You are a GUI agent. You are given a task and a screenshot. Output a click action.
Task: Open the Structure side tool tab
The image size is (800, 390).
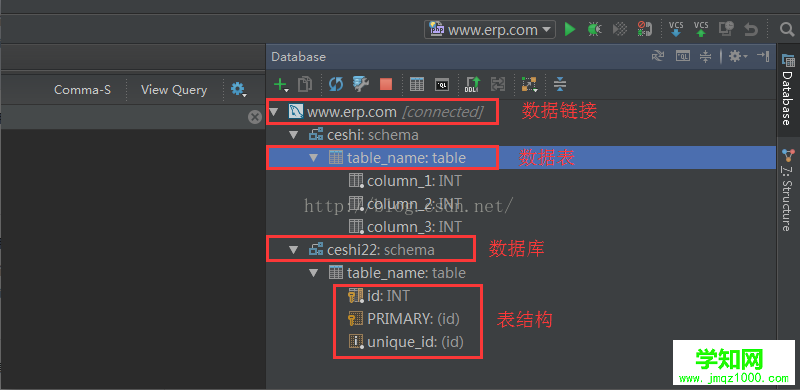(x=788, y=190)
